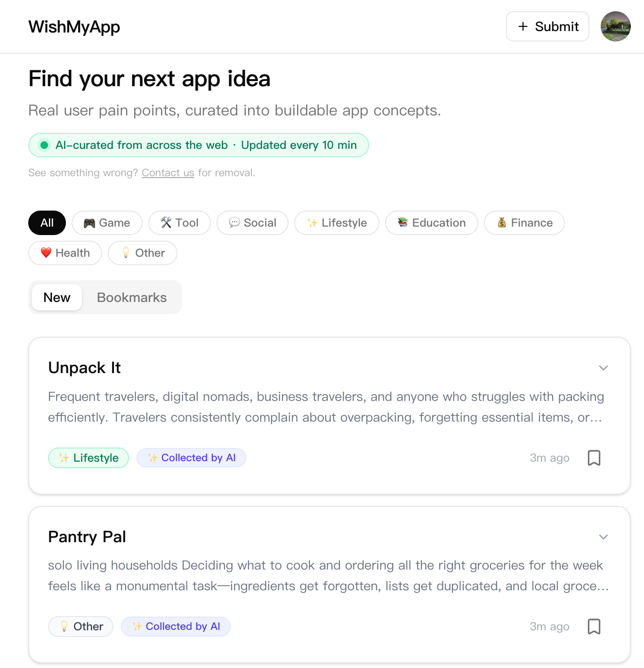The image size is (644, 668).
Task: Select the Game category filter
Action: pyautogui.click(x=107, y=223)
